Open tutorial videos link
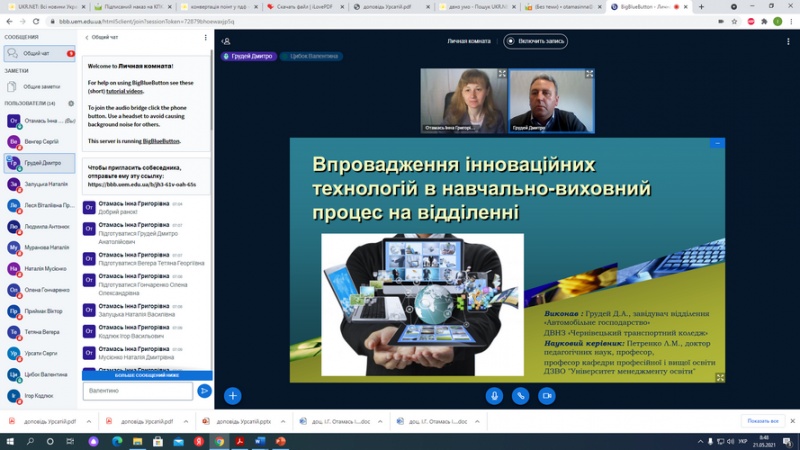 pyautogui.click(x=124, y=91)
